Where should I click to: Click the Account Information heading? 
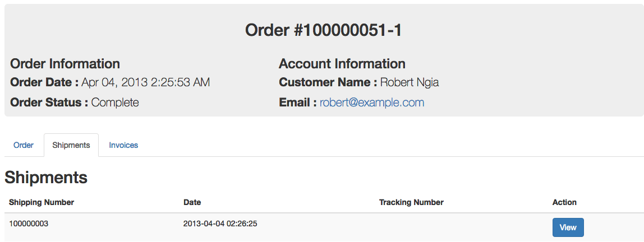342,64
